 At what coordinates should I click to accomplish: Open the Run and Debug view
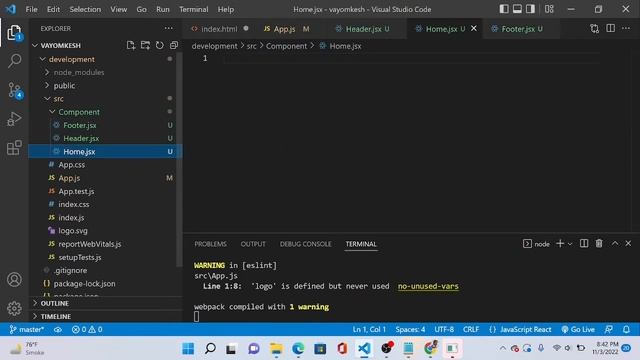pyautogui.click(x=14, y=119)
